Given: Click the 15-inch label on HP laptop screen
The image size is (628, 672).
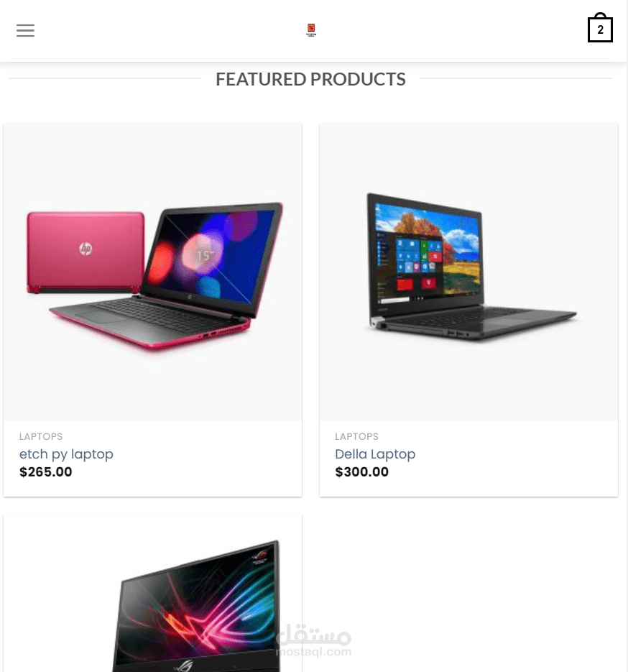Looking at the screenshot, I should 203,256.
